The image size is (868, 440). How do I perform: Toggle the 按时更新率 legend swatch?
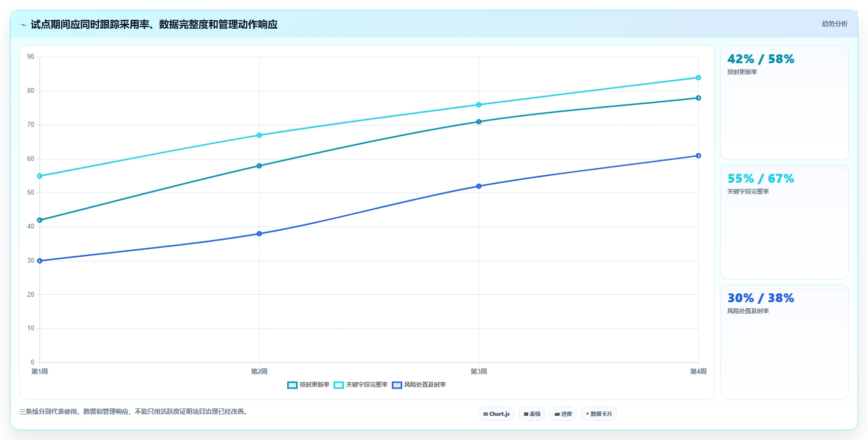[292, 385]
